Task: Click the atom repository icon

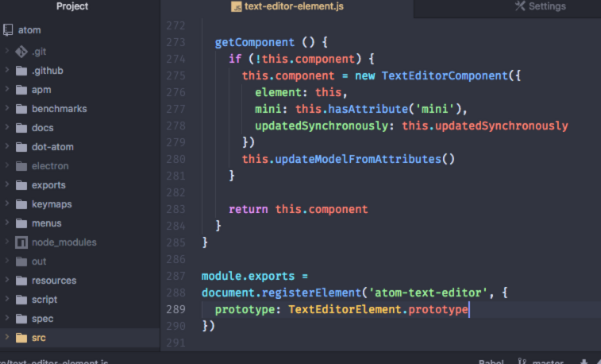Action: point(8,31)
